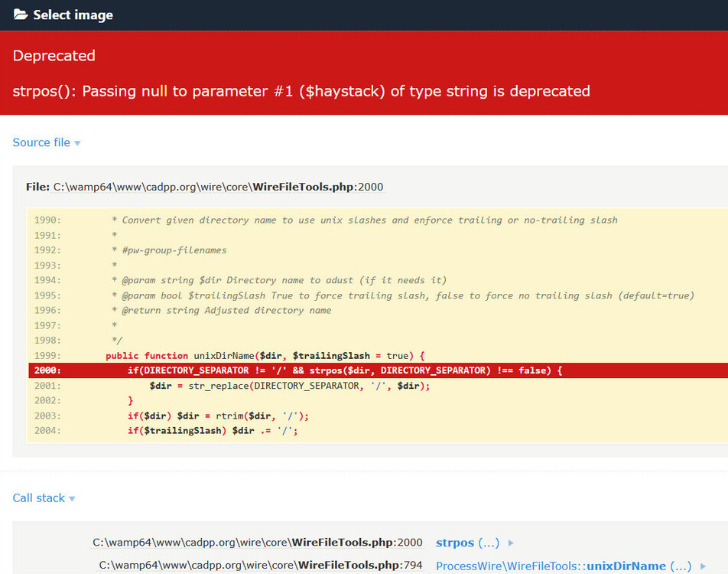Image resolution: width=728 pixels, height=574 pixels.
Task: Open call stack file path WireFileTools.php:794
Action: (x=261, y=565)
